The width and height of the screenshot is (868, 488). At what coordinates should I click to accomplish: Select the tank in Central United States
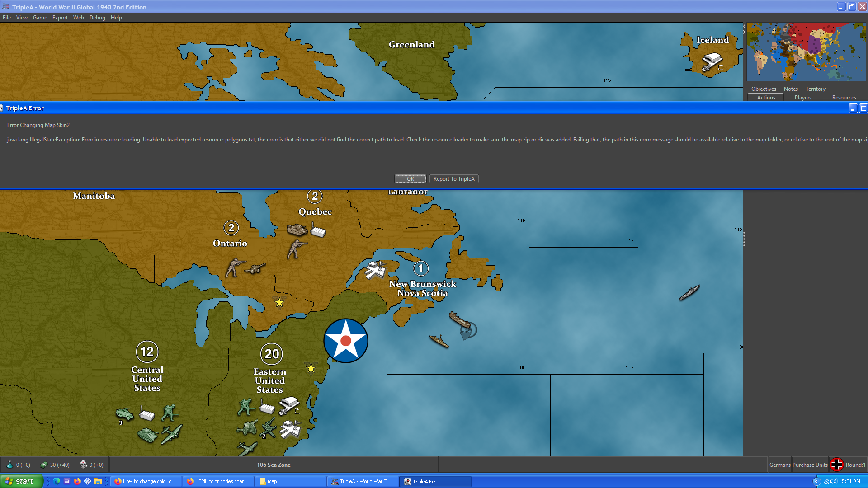[x=147, y=435]
